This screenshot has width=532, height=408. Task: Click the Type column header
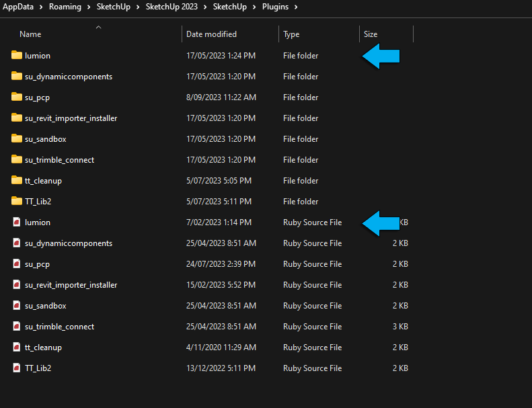click(x=292, y=34)
